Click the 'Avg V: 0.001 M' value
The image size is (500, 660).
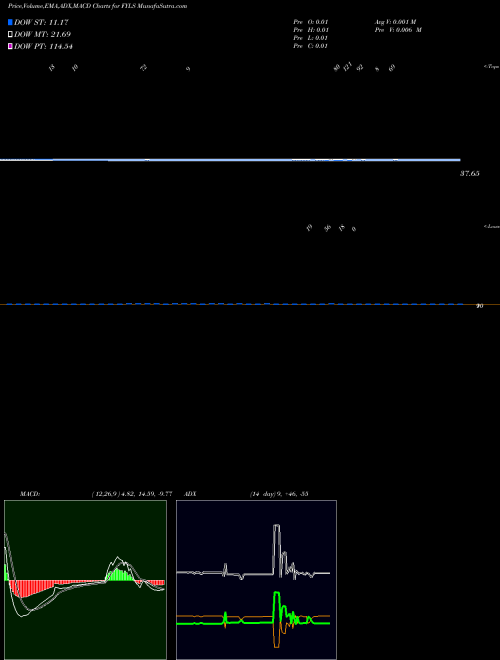[396, 22]
